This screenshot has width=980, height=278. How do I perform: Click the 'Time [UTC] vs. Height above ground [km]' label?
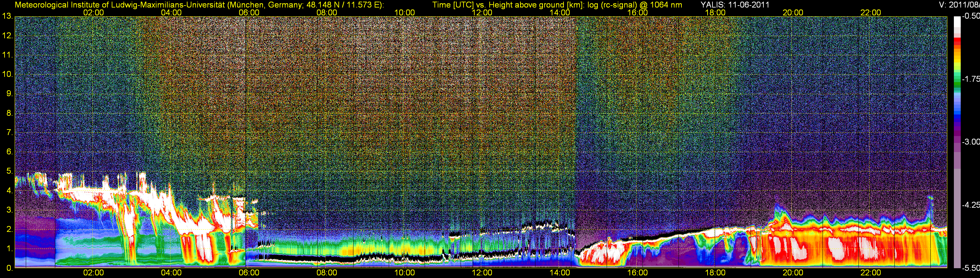(x=508, y=5)
